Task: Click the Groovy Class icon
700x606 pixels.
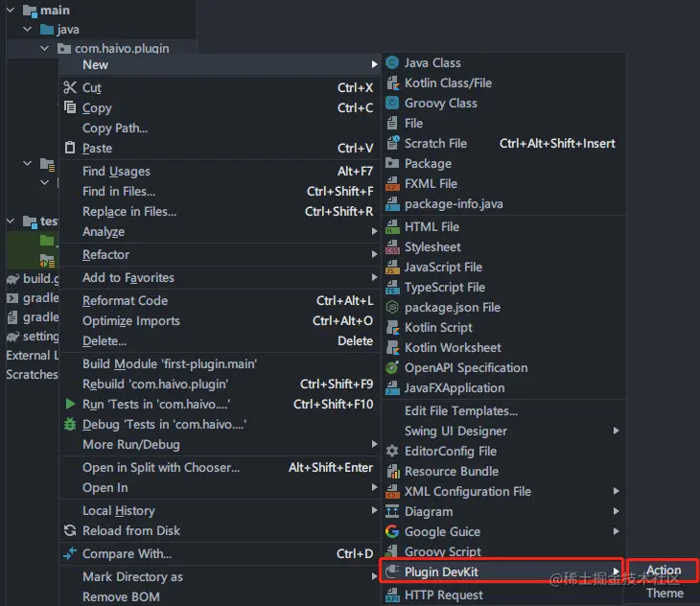Action: click(392, 104)
